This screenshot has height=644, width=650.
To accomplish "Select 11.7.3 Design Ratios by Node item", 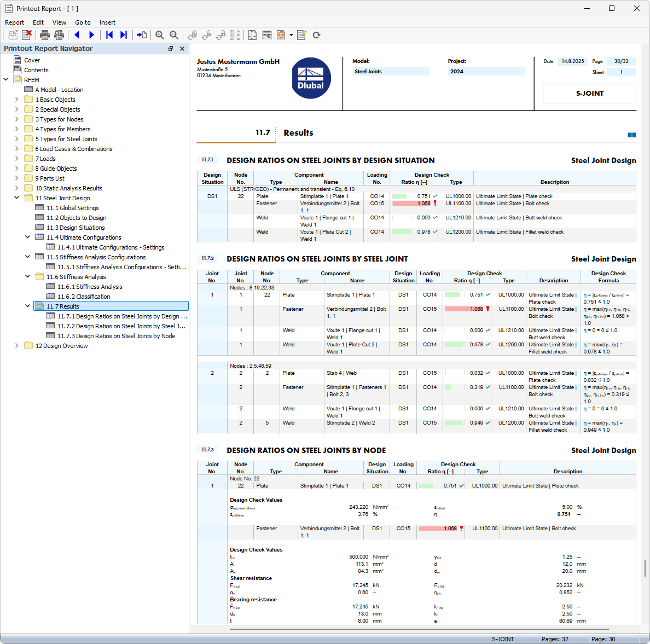I will coord(116,336).
